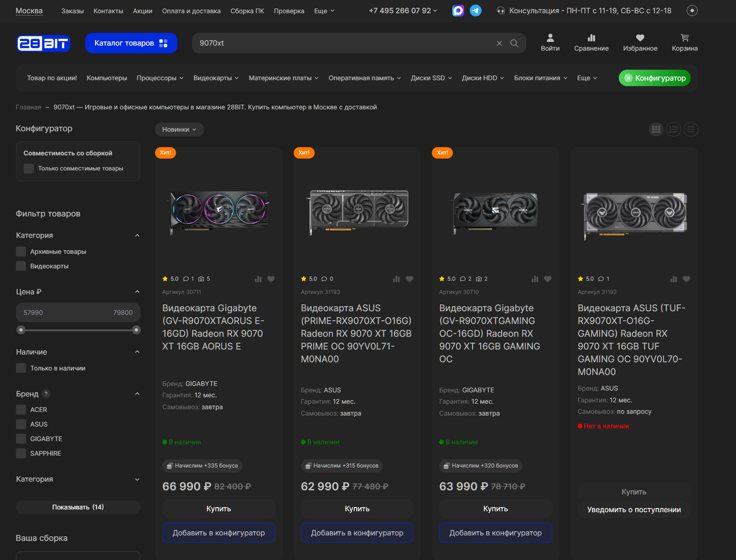Favorite the Gigabyte GAMING OC card
This screenshot has width=736, height=560.
tap(548, 279)
